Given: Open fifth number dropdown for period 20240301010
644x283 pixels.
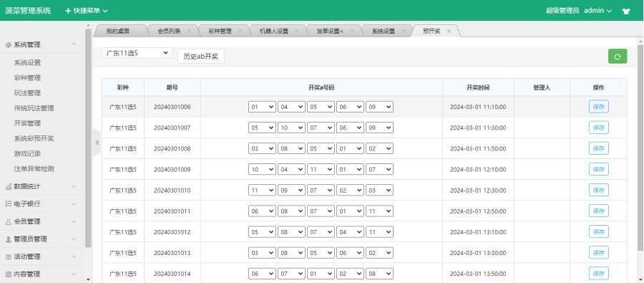Looking at the screenshot, I should tap(379, 191).
